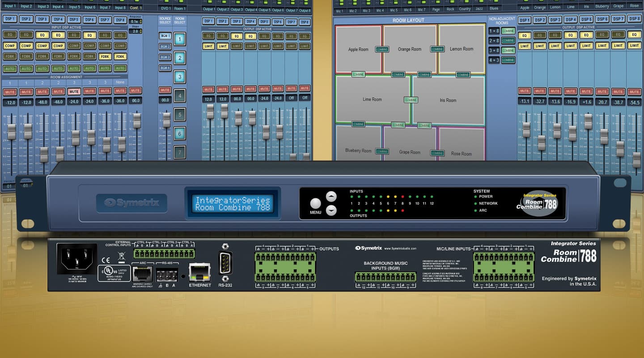Toggle COMP on the Input 6 channel
Image resolution: width=644 pixels, height=358 pixels.
[x=89, y=46]
